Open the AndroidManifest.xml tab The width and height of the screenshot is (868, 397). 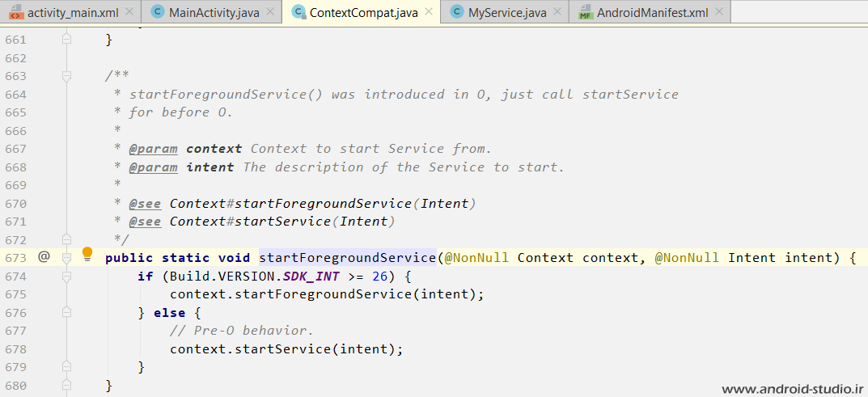(651, 12)
